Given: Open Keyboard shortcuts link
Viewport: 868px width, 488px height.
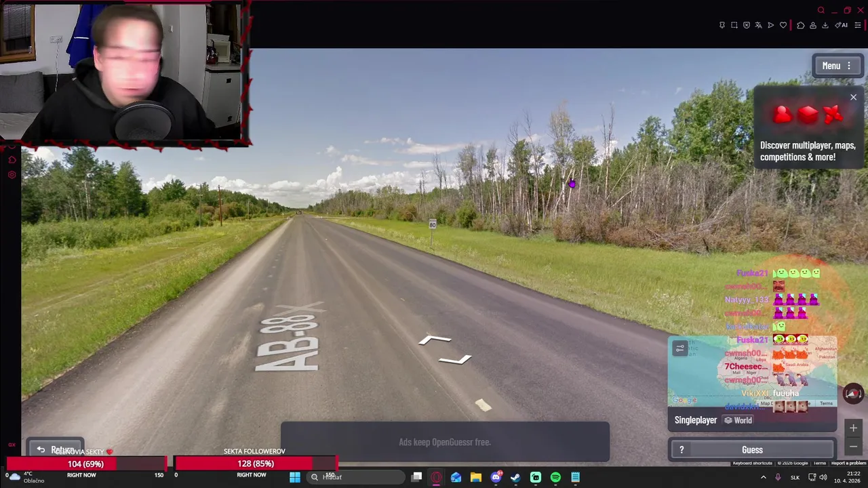Looking at the screenshot, I should (753, 463).
